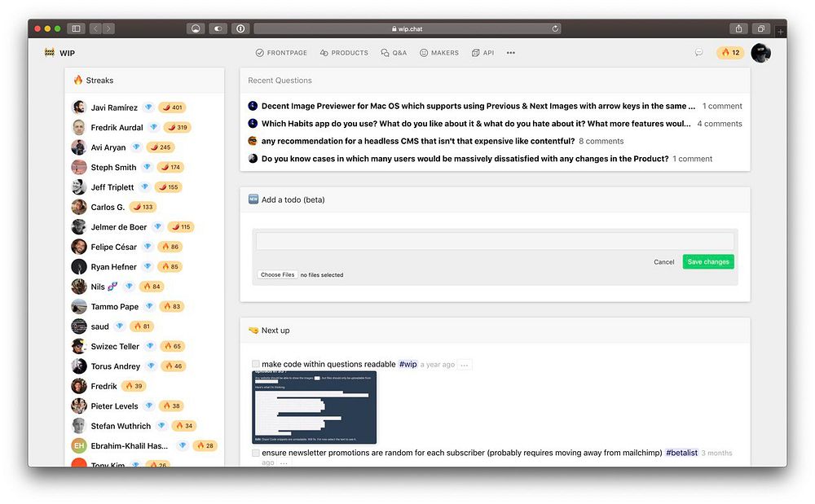Image resolution: width=815 pixels, height=504 pixels.
Task: Click the avatar beside the headless CMS question
Action: pos(253,141)
